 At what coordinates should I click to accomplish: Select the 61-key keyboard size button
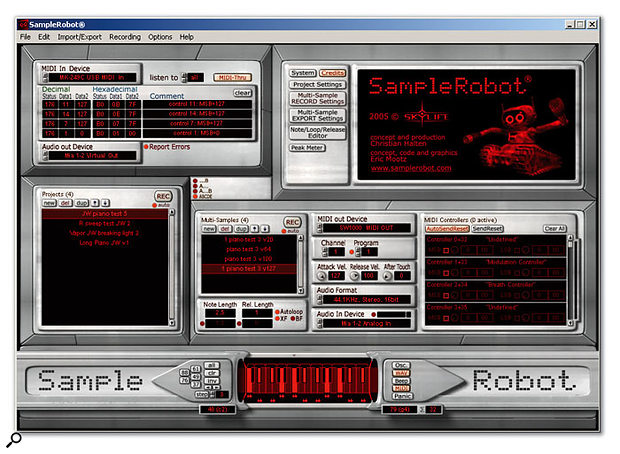tap(196, 369)
